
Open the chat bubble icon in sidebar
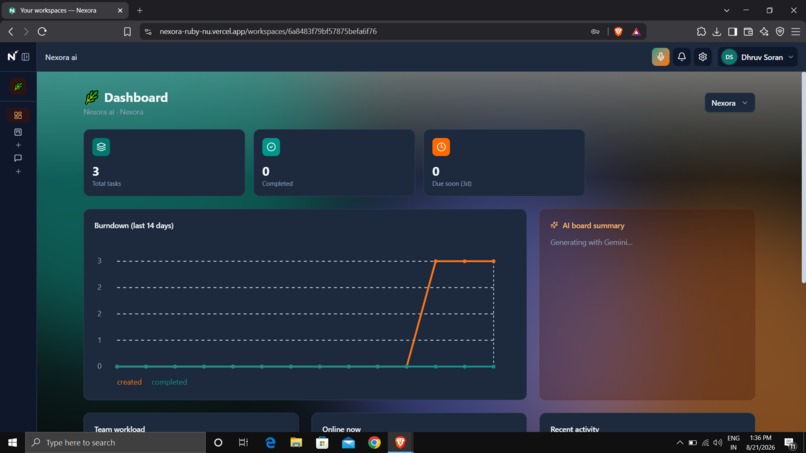click(x=18, y=158)
